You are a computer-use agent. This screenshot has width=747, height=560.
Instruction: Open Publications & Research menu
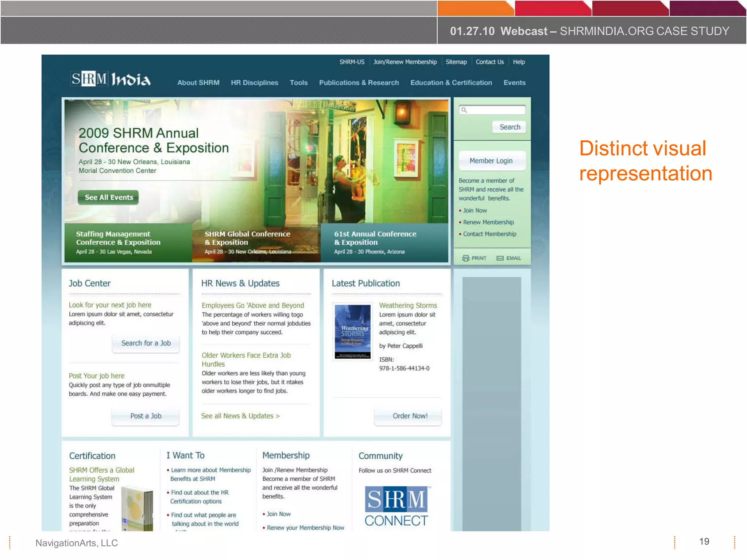tap(359, 83)
